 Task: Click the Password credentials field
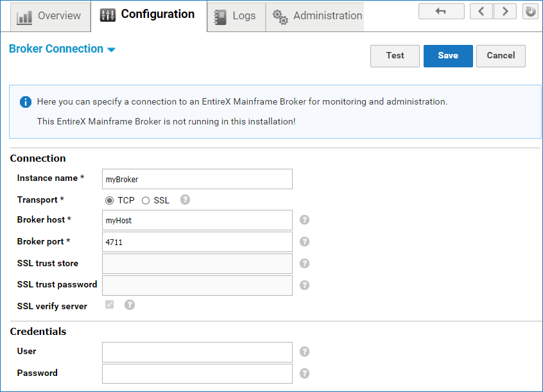pyautogui.click(x=197, y=373)
